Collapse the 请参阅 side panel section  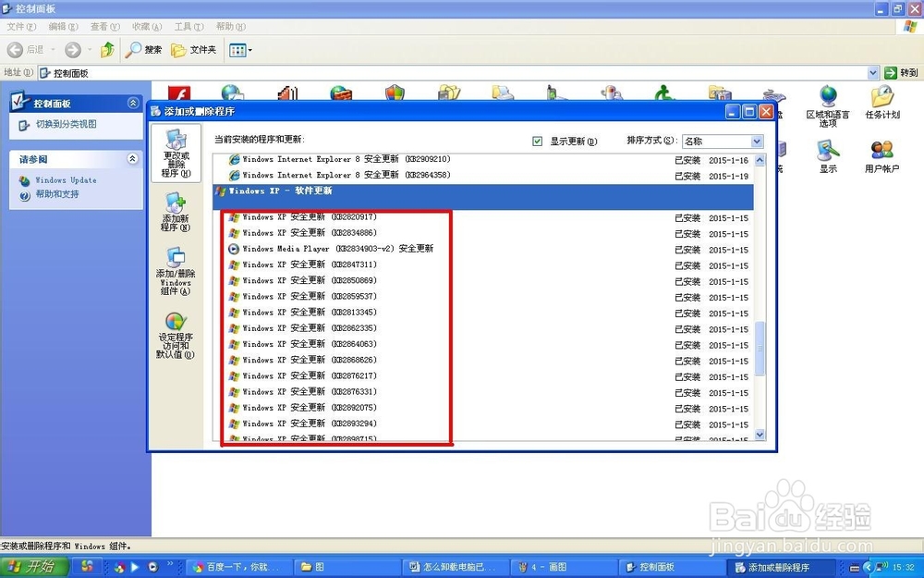[132, 159]
